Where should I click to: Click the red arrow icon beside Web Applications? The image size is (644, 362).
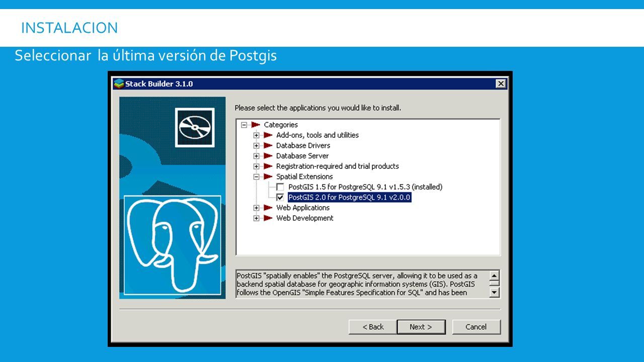(x=268, y=208)
